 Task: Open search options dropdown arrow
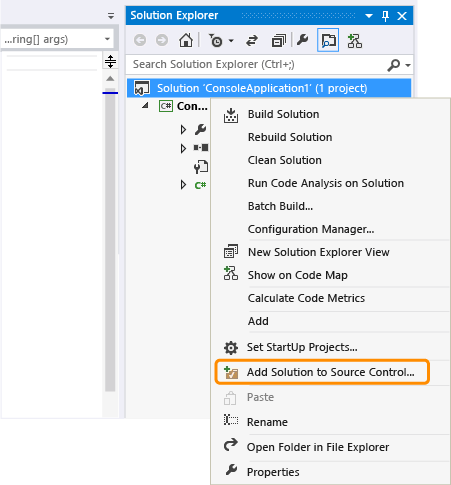408,65
